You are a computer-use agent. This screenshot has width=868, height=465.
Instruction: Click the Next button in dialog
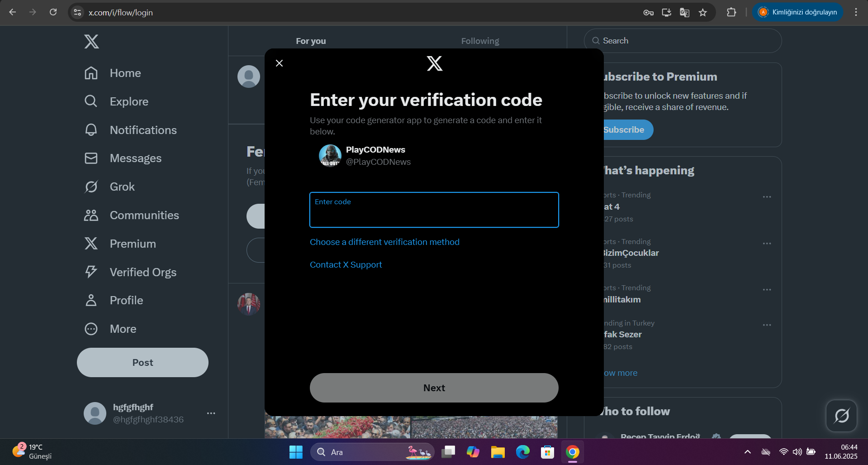(x=434, y=388)
